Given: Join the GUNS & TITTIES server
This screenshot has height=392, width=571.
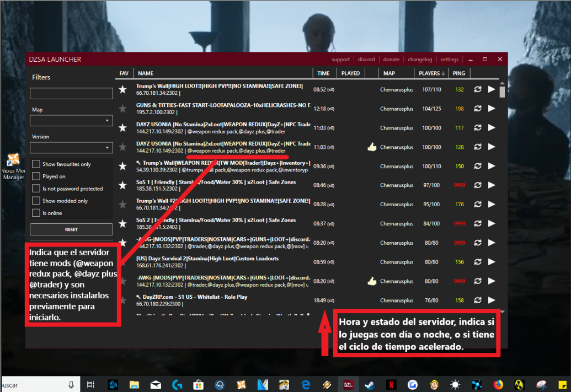Looking at the screenshot, I should (492, 109).
